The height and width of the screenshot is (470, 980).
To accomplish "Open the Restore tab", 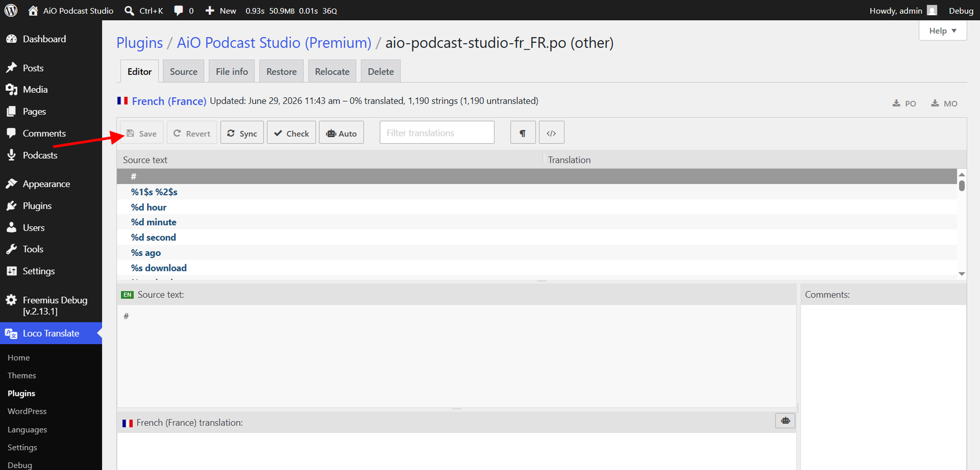I will [282, 72].
